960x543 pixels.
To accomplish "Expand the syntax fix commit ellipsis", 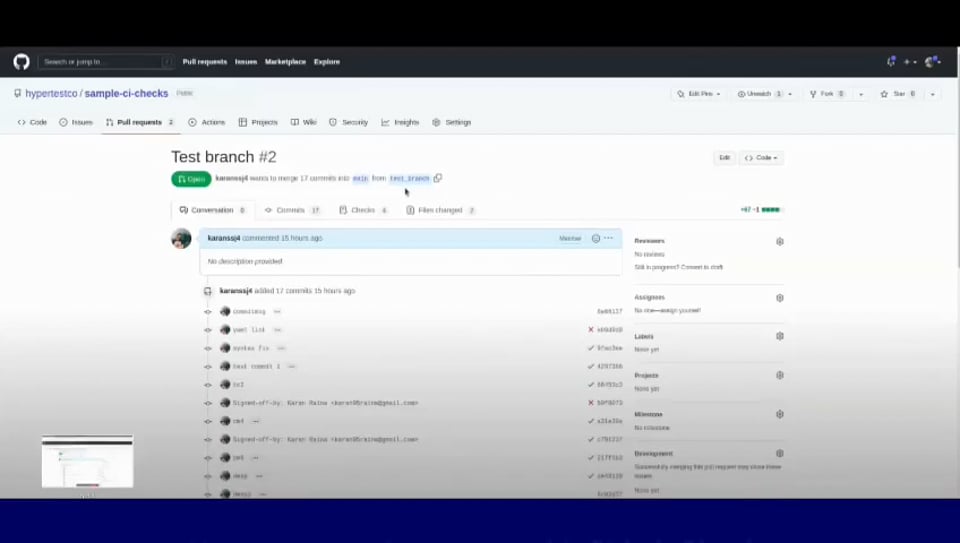I will click(x=281, y=348).
